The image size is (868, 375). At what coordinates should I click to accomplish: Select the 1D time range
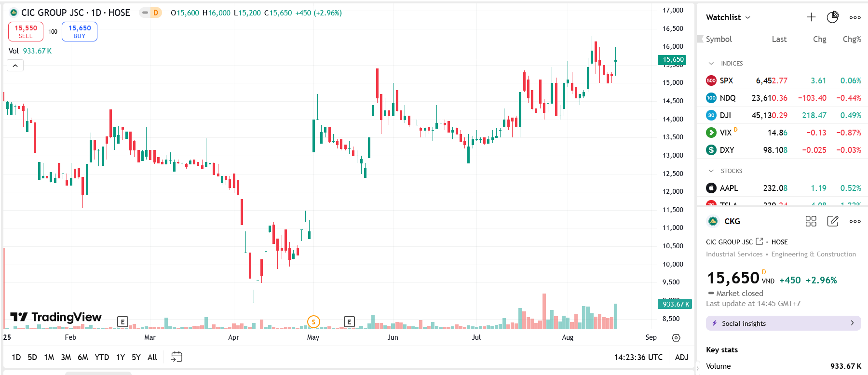(16, 357)
